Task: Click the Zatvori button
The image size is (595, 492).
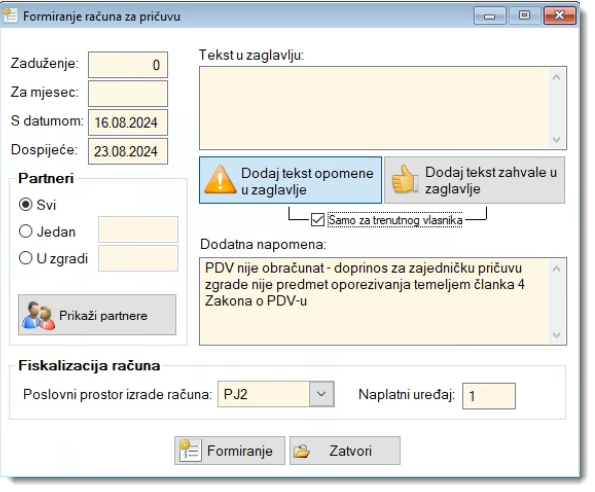Action: pyautogui.click(x=345, y=451)
